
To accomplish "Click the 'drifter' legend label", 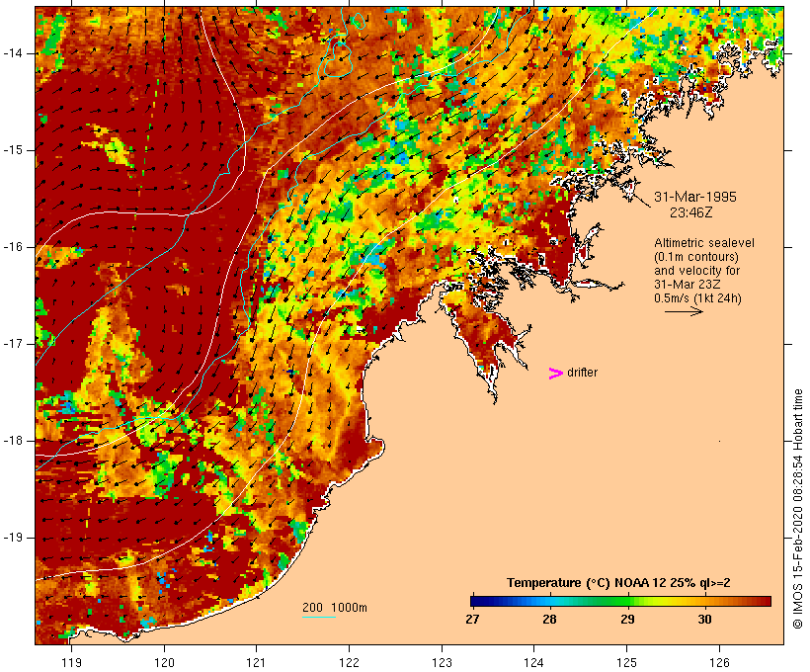I will coord(582,373).
